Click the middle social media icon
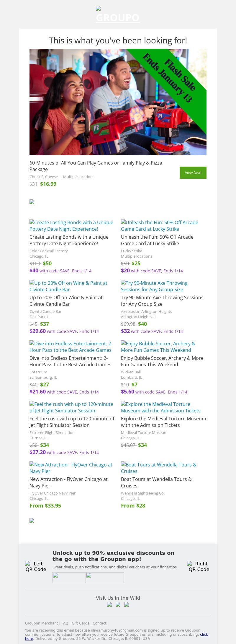 click(118, 604)
